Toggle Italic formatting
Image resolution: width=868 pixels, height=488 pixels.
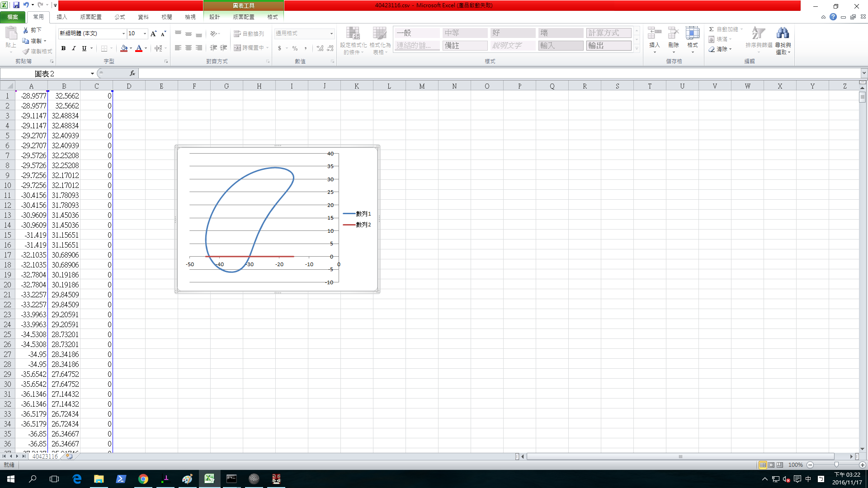[74, 48]
